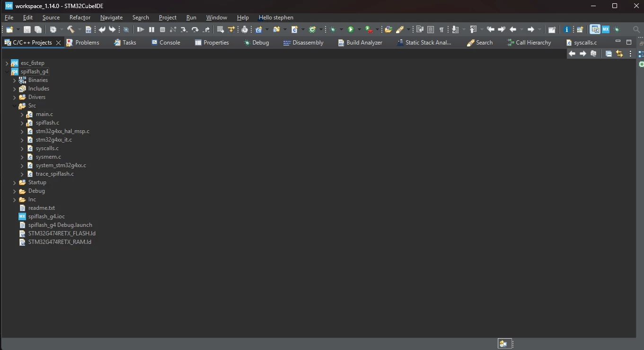
Task: Click Collapse All icon in Projects view
Action: click(609, 54)
